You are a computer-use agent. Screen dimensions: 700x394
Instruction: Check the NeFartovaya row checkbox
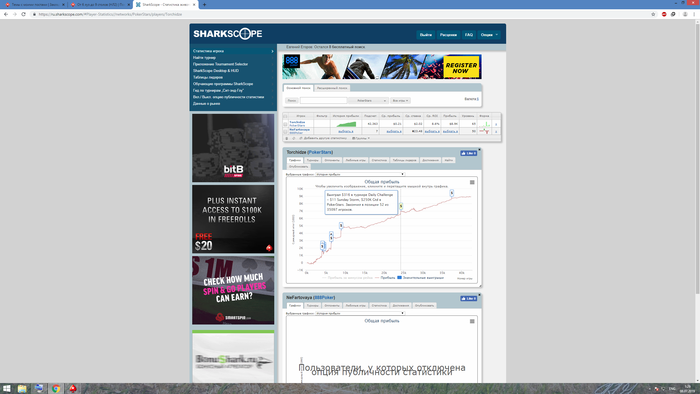(x=286, y=131)
